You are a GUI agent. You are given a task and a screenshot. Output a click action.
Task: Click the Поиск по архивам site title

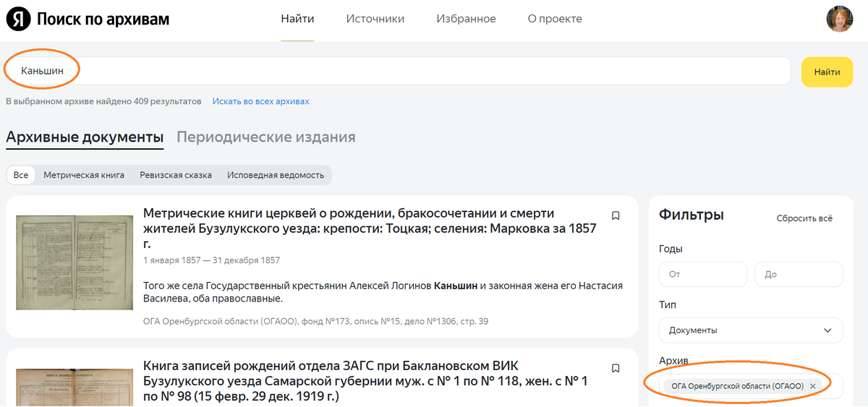coord(103,19)
